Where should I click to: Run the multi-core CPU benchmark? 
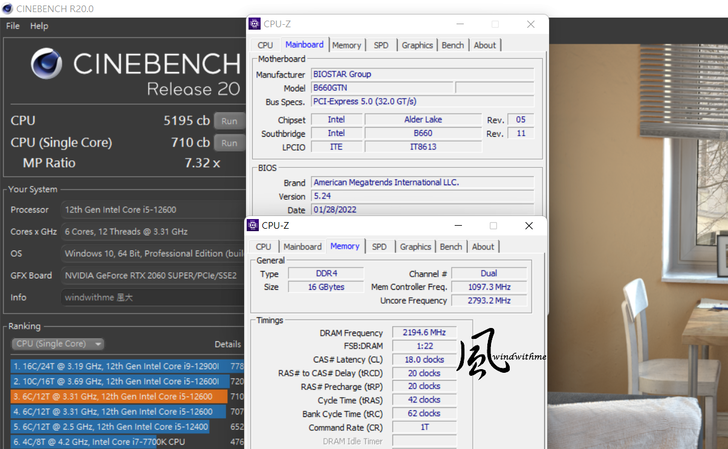pos(229,121)
